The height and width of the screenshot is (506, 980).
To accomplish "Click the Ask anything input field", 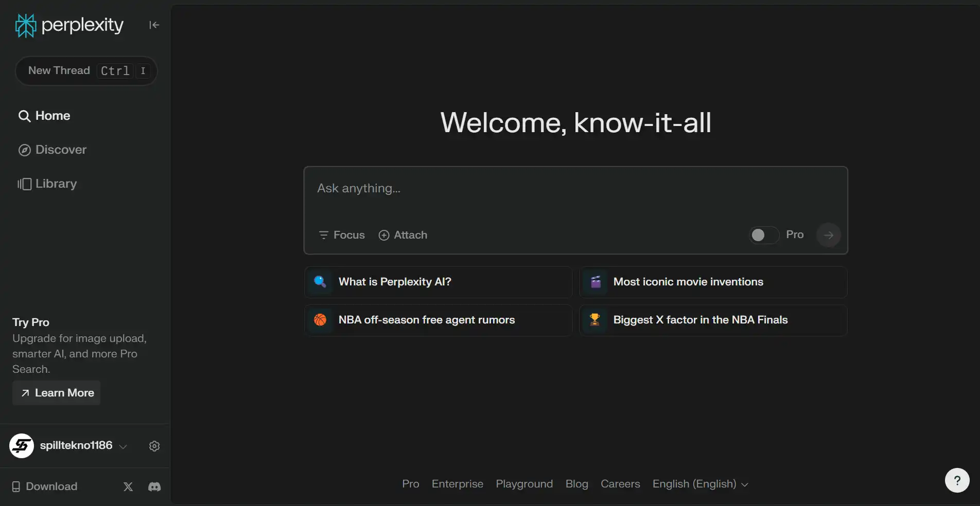I will (575, 189).
